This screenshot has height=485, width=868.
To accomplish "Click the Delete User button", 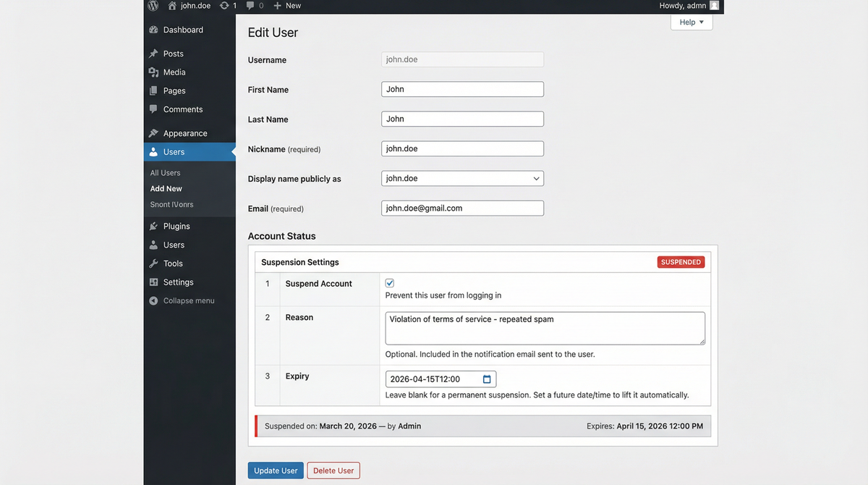I will click(x=333, y=470).
